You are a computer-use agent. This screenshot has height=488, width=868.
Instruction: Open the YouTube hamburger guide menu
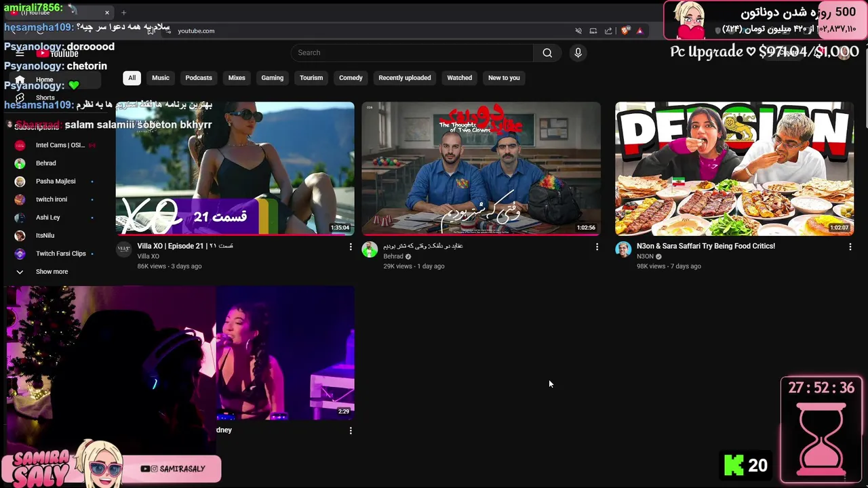coord(20,53)
